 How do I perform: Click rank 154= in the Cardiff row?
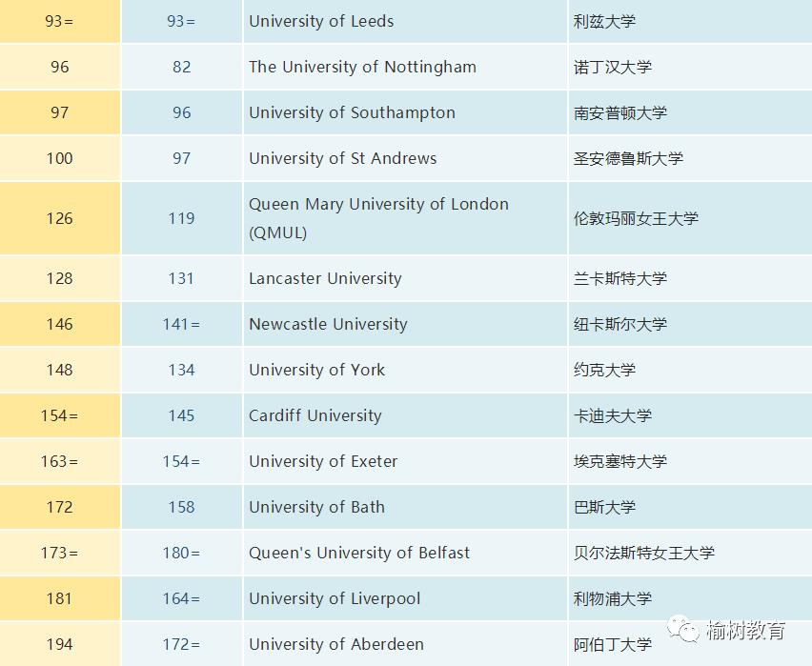click(59, 415)
